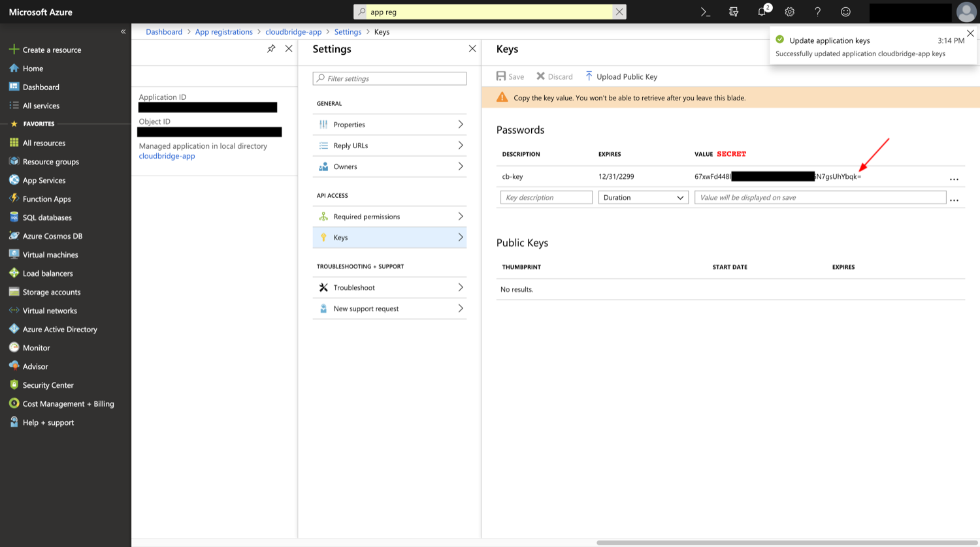Open the account avatar menu

(x=966, y=12)
